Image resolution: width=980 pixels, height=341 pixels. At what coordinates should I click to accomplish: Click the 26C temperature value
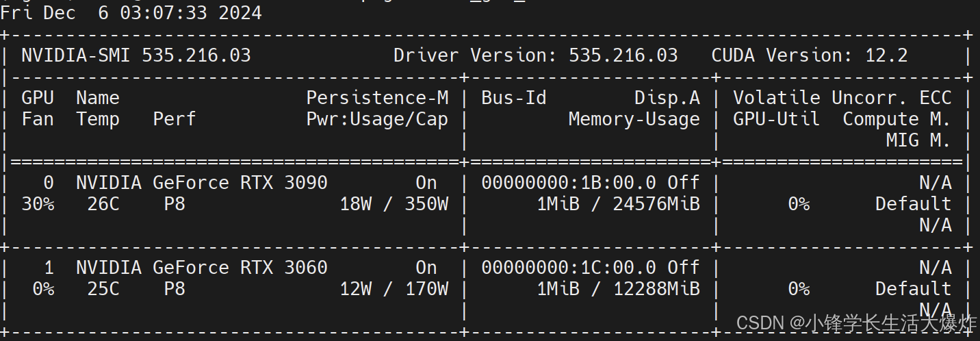point(103,204)
